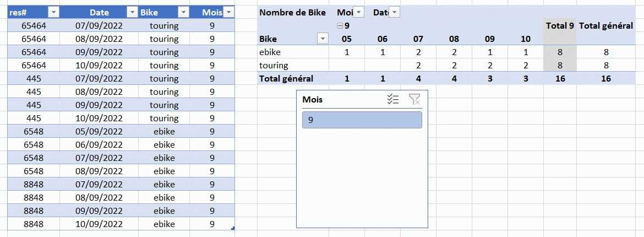The height and width of the screenshot is (237, 644).
Task: Clear the Mois slicer filter
Action: [414, 99]
